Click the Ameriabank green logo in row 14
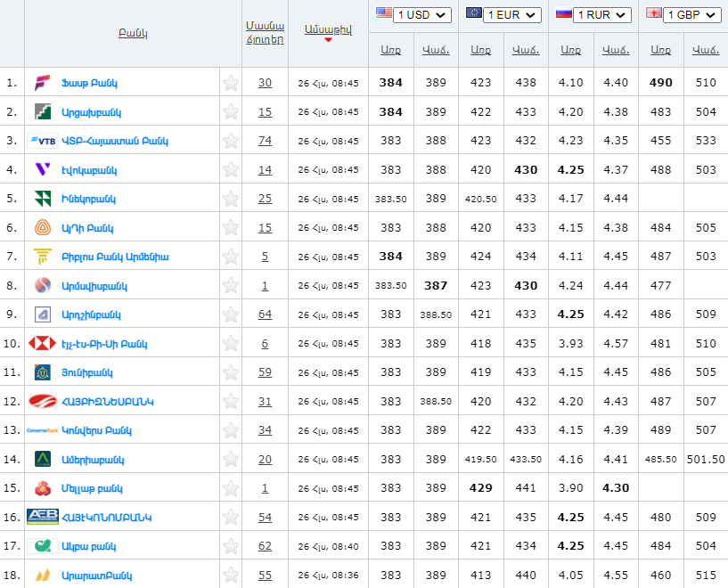Screen dimensions: 728x588 tap(43, 460)
